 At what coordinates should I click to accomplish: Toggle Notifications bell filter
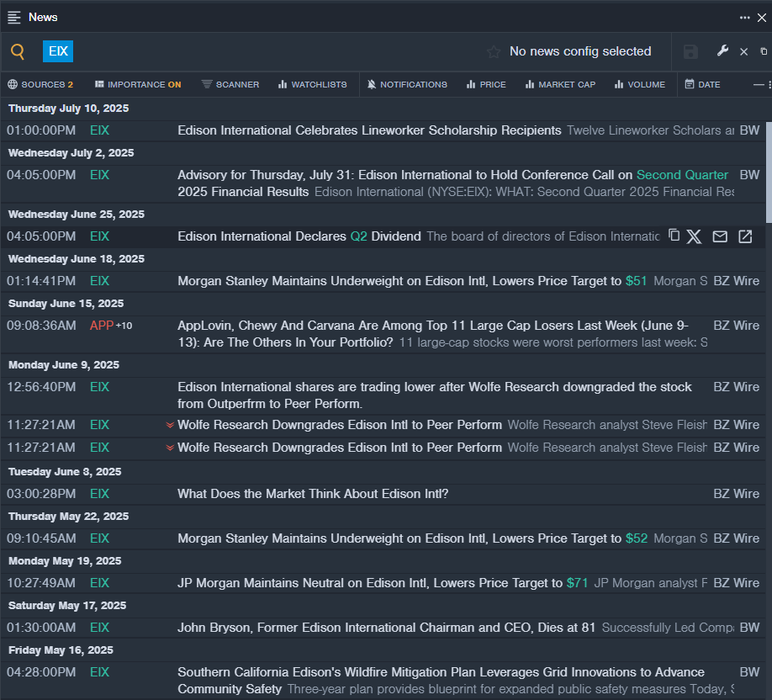pyautogui.click(x=407, y=84)
